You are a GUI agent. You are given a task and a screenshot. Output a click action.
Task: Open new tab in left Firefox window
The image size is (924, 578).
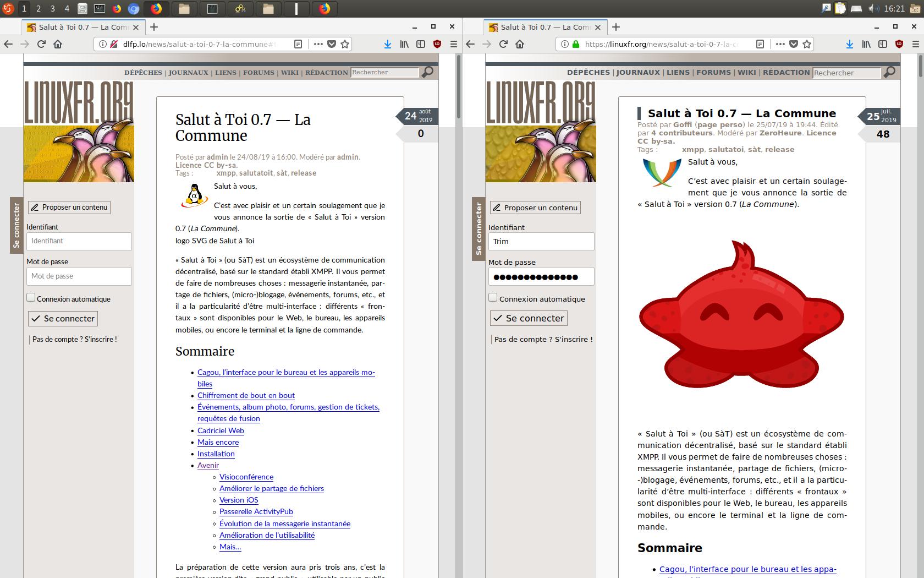click(x=154, y=26)
